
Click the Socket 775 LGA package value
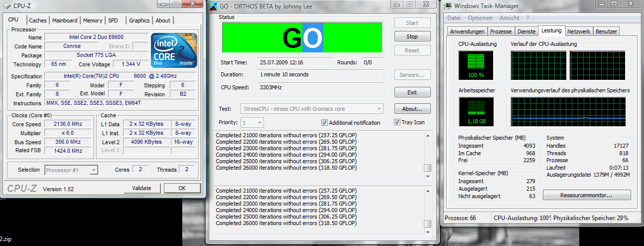pyautogui.click(x=97, y=55)
